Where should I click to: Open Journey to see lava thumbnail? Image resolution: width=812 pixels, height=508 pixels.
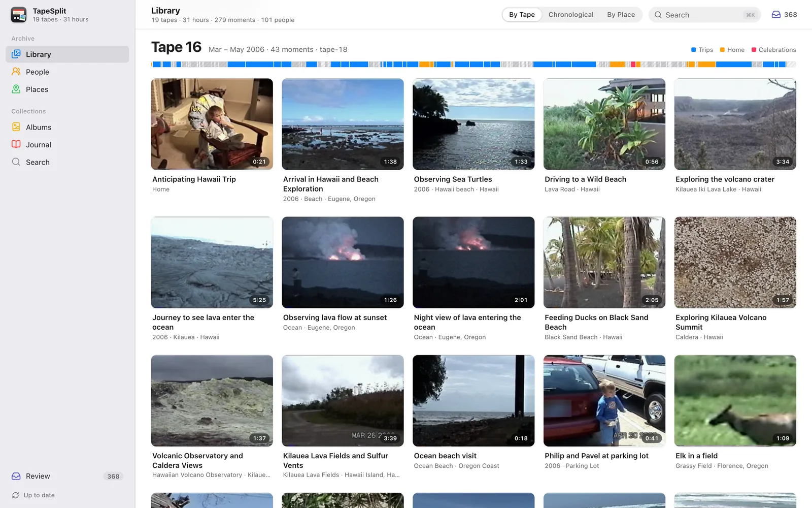click(212, 263)
